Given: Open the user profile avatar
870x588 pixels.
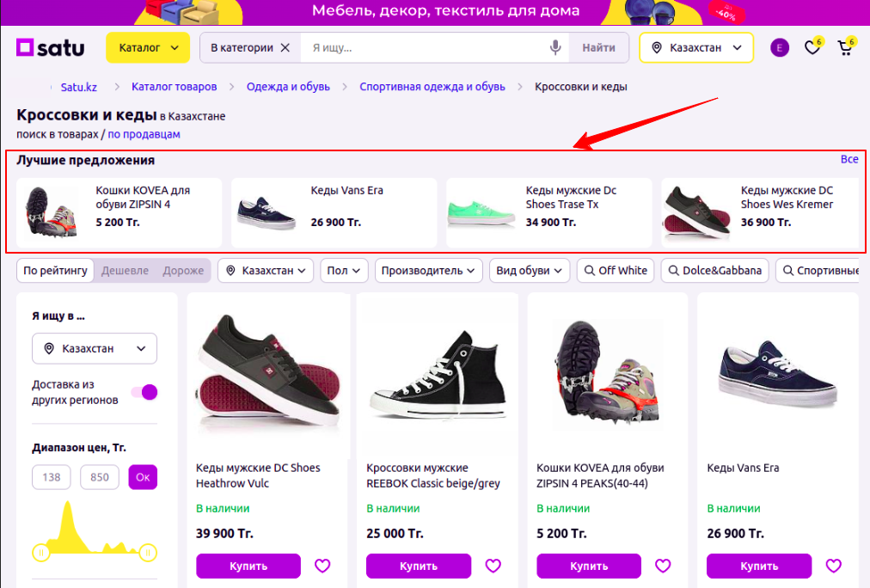Looking at the screenshot, I should [780, 47].
